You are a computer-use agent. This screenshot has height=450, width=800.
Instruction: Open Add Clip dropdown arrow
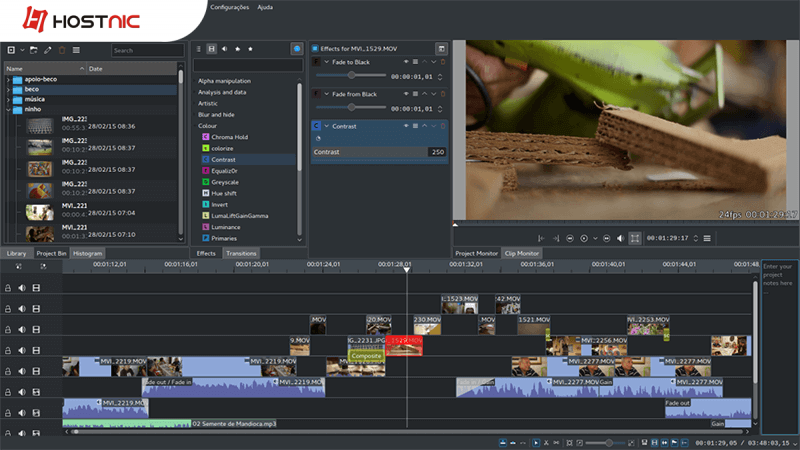(x=22, y=50)
